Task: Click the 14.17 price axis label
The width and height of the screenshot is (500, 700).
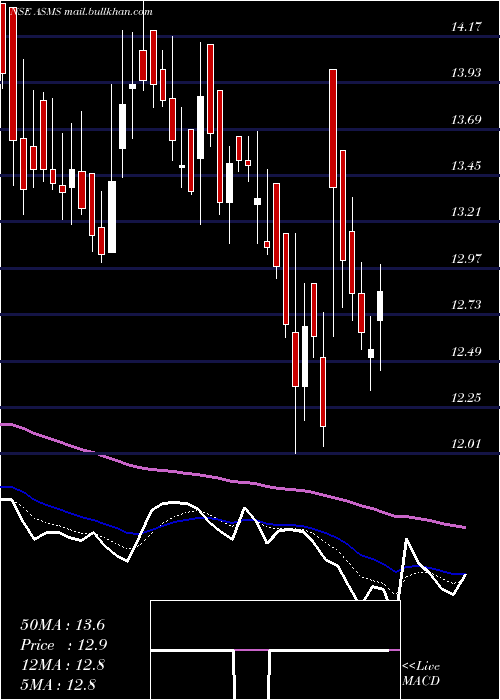Action: pos(466,27)
